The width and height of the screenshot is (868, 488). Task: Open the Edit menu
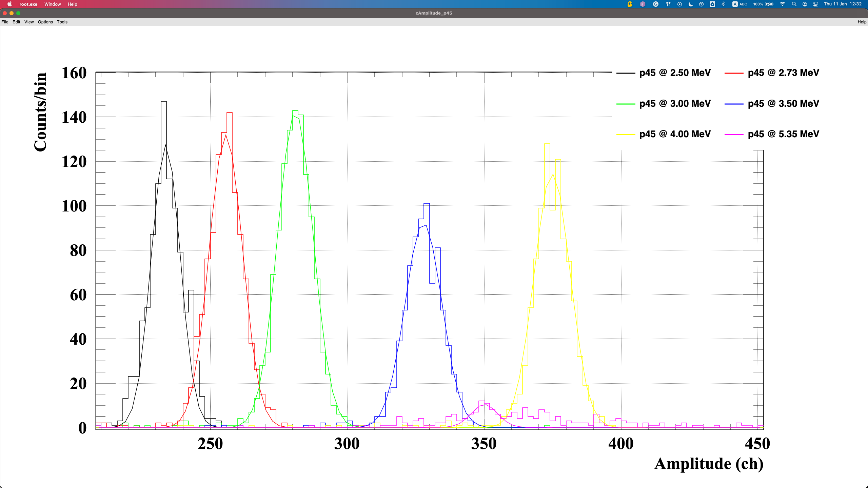[x=16, y=22]
